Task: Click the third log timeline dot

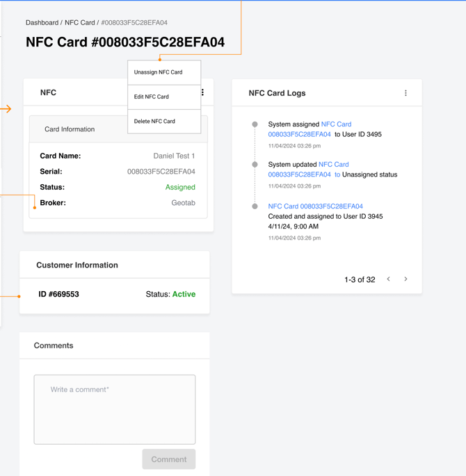Action: point(255,206)
